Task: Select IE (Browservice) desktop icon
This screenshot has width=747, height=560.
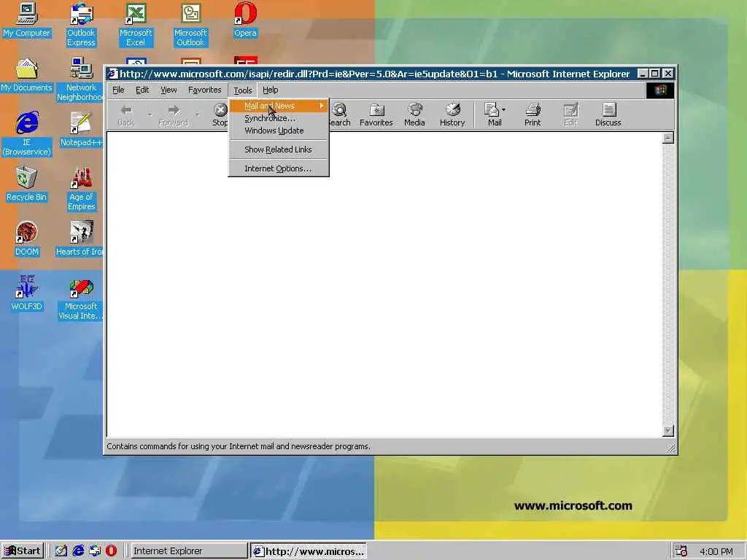Action: click(x=26, y=134)
